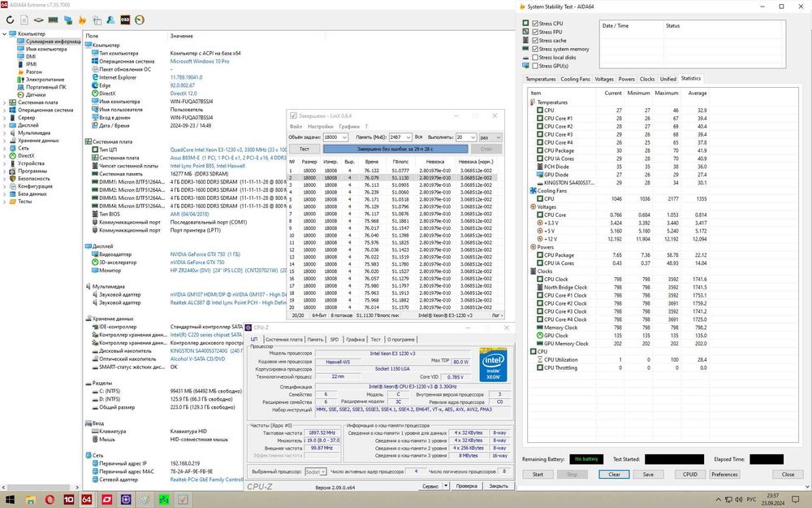The height and width of the screenshot is (508, 812).
Task: Toggle Stress CPU checkbox
Action: click(x=535, y=24)
